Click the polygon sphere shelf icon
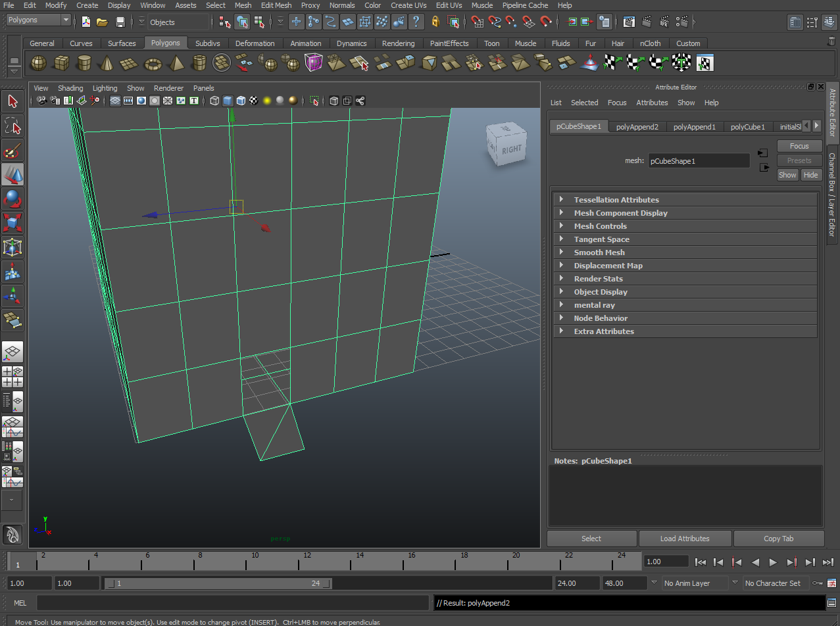This screenshot has height=626, width=840. [39, 63]
